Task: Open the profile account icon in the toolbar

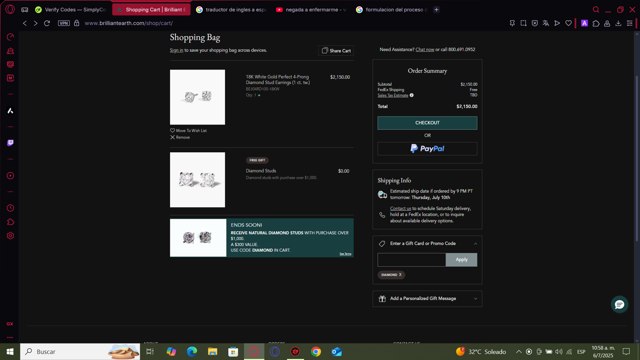Action: click(x=607, y=23)
